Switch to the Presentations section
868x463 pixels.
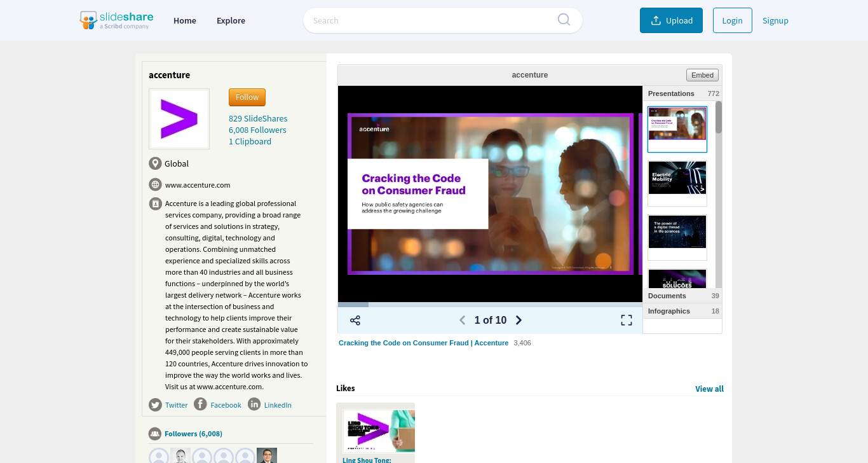[x=682, y=93]
